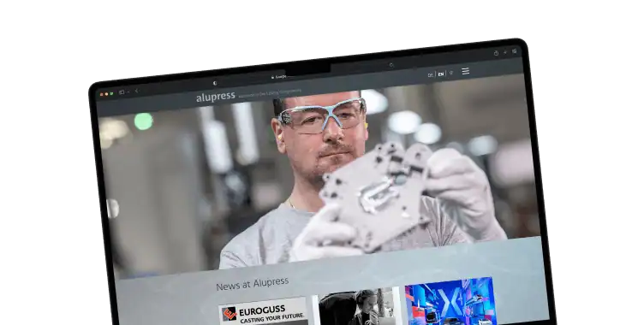Switch the site language to DE
This screenshot has height=325, width=644.
point(431,75)
